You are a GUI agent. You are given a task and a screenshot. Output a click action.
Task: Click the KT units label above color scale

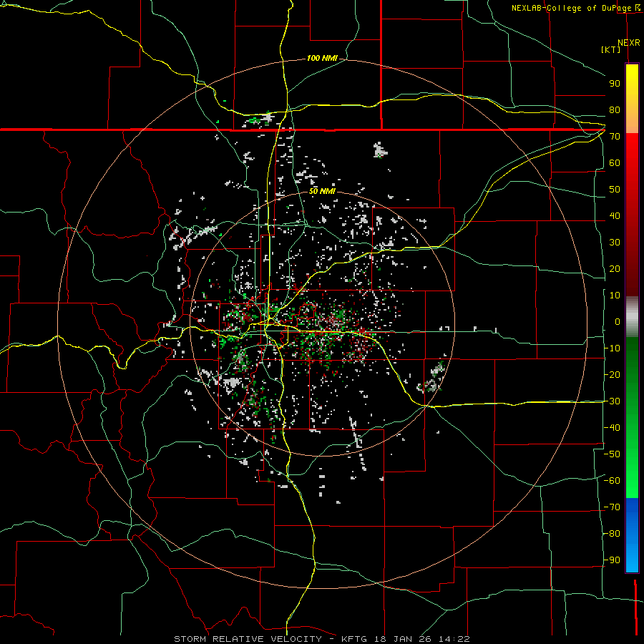coord(611,49)
